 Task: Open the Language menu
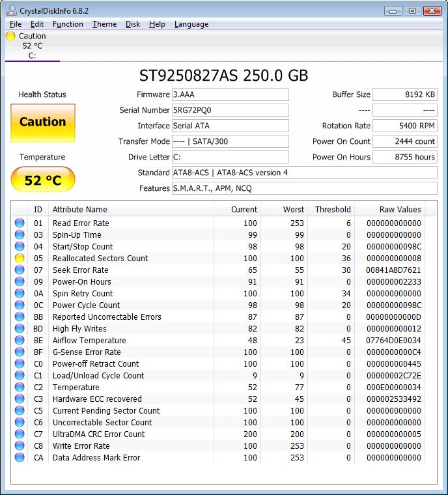point(191,24)
